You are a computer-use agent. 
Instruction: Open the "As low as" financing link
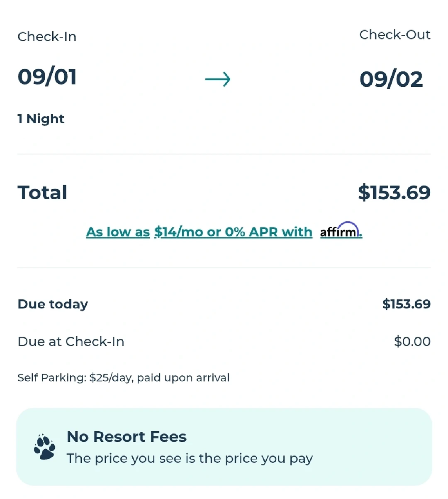pyautogui.click(x=118, y=232)
